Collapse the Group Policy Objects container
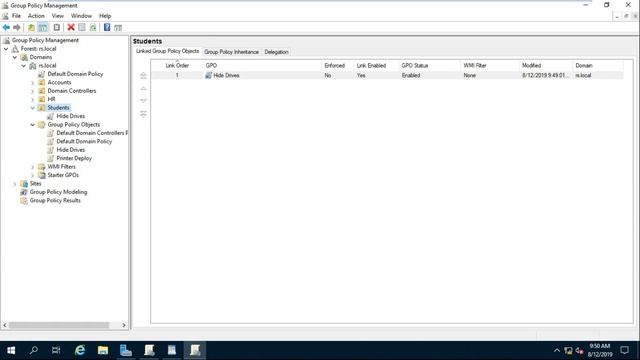 33,124
